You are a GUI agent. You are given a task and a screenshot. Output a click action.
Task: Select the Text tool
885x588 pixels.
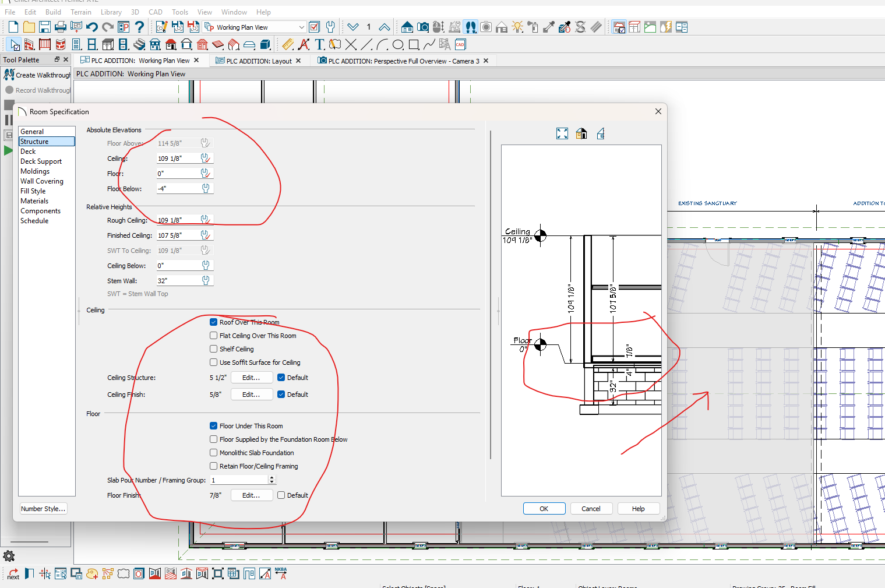[319, 44]
